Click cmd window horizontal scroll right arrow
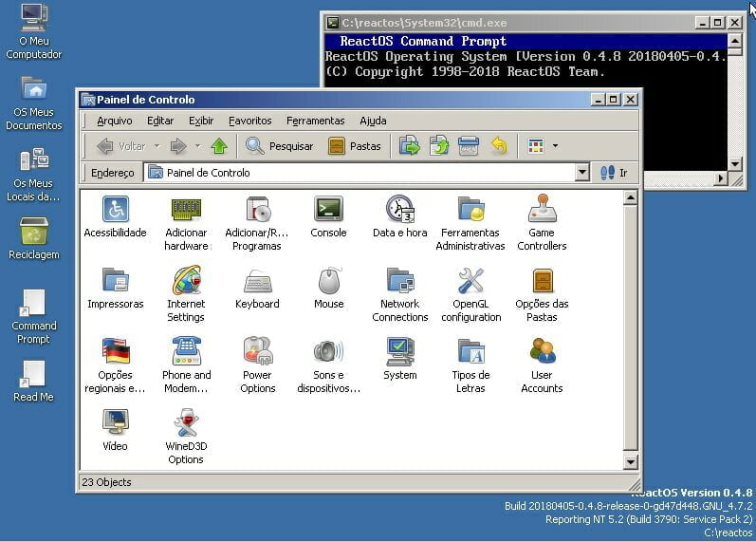Image resolution: width=756 pixels, height=542 pixels. [x=720, y=178]
